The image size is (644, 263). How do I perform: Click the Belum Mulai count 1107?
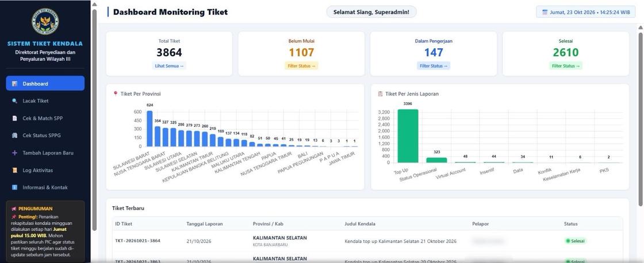point(301,52)
